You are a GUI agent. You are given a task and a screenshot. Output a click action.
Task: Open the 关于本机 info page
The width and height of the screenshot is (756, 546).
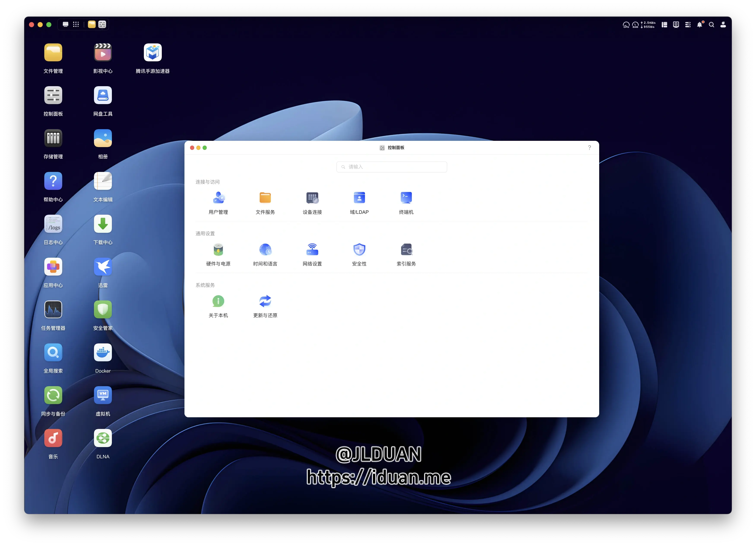[218, 301]
